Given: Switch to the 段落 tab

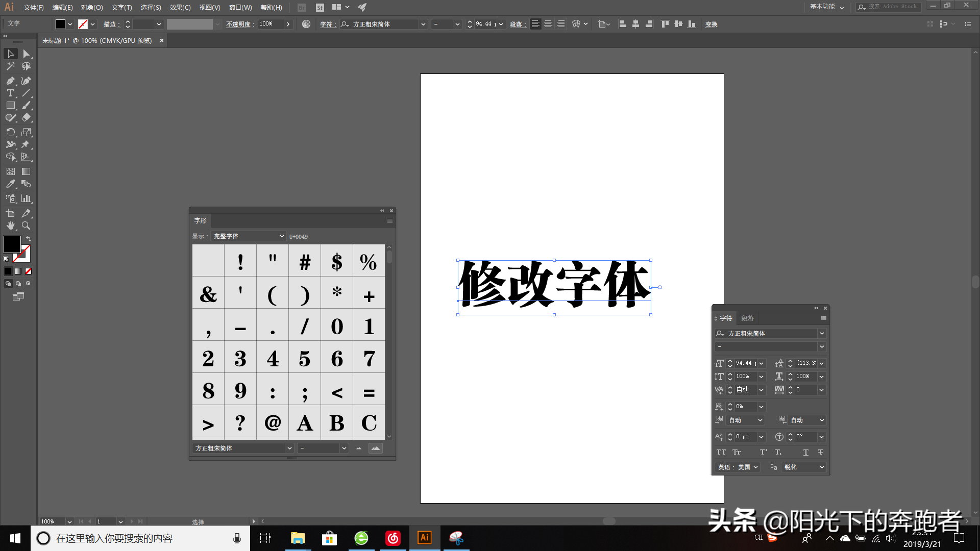Looking at the screenshot, I should (x=747, y=318).
